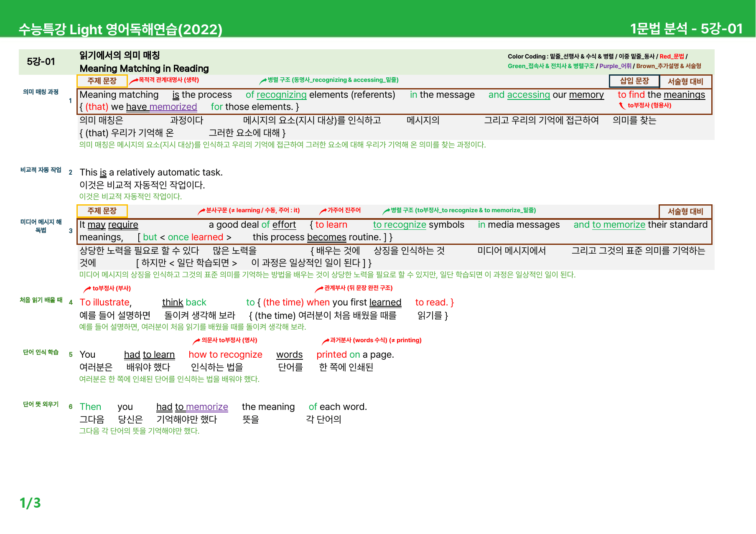Click the phrase 'printed on a page.'
756x534 pixels.
coord(355,355)
